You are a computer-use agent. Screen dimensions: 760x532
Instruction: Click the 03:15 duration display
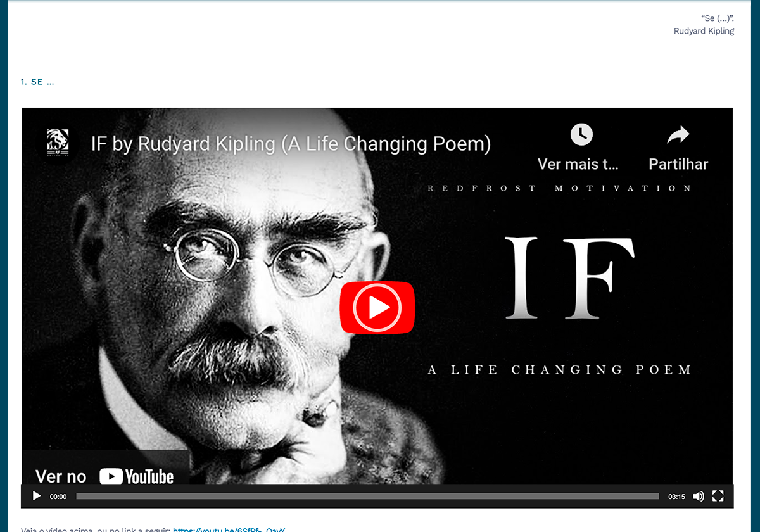(x=676, y=497)
